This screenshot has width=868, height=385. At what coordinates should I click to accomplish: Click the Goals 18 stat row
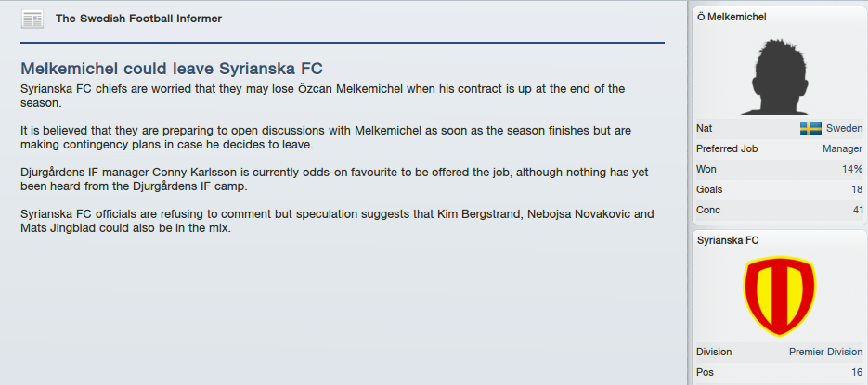coord(779,190)
